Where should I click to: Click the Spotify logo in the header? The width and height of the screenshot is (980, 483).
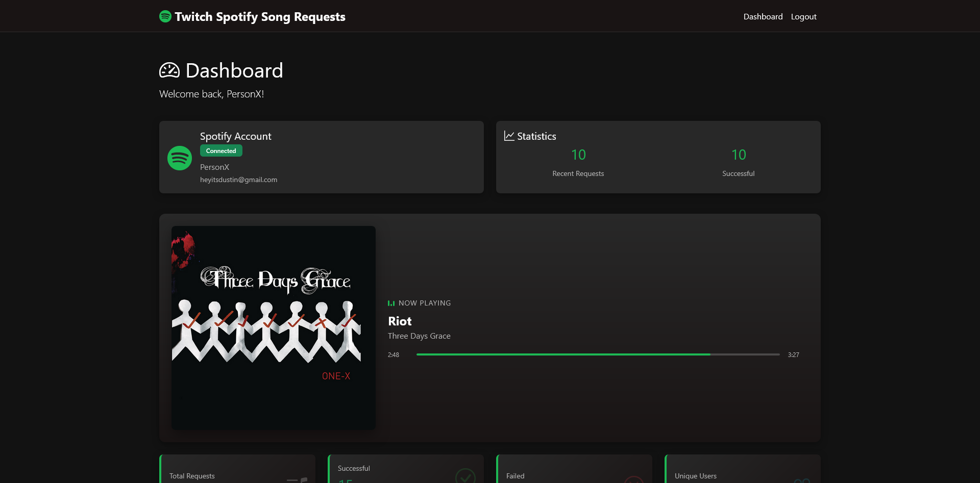point(165,16)
